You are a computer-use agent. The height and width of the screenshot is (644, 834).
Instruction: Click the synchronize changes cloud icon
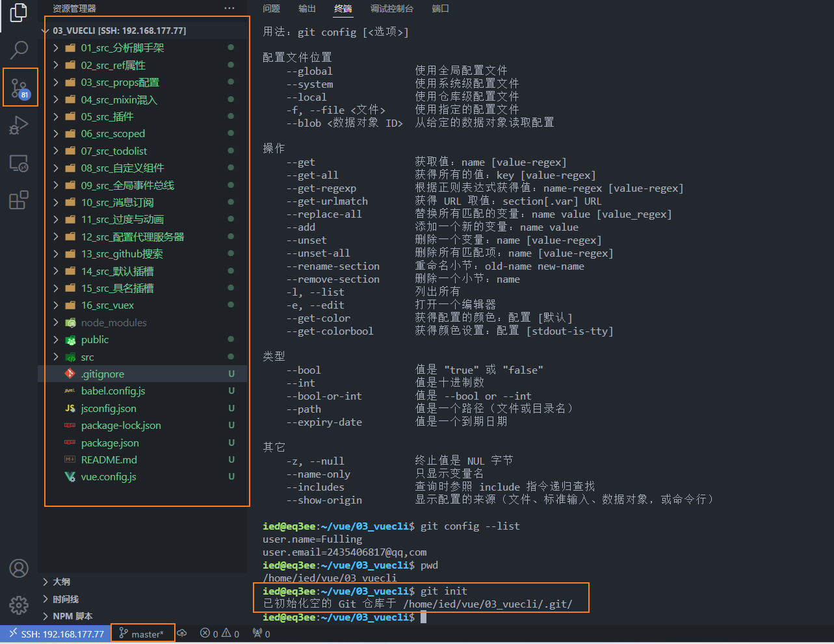tap(182, 634)
